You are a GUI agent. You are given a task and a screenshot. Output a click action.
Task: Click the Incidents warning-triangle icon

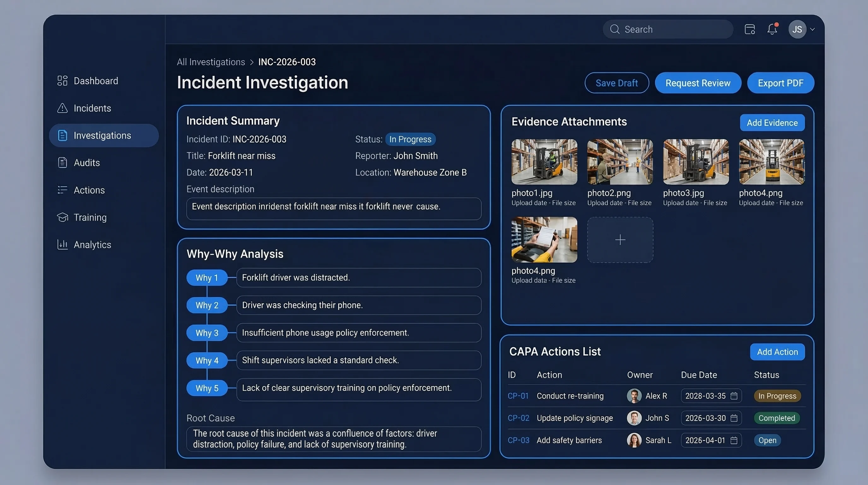click(62, 108)
